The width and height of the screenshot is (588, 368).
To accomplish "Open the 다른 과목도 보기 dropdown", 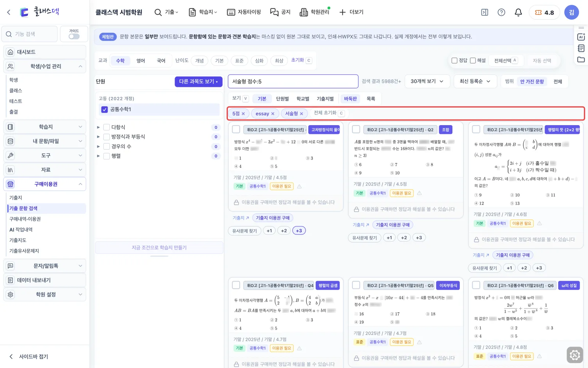I will 198,81.
